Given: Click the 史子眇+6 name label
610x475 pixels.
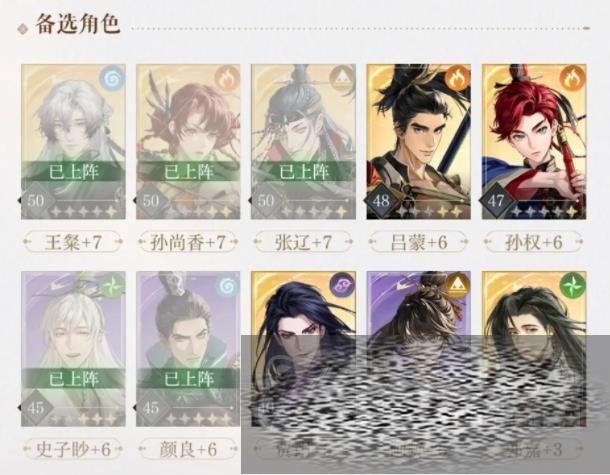Looking at the screenshot, I should pos(73,449).
